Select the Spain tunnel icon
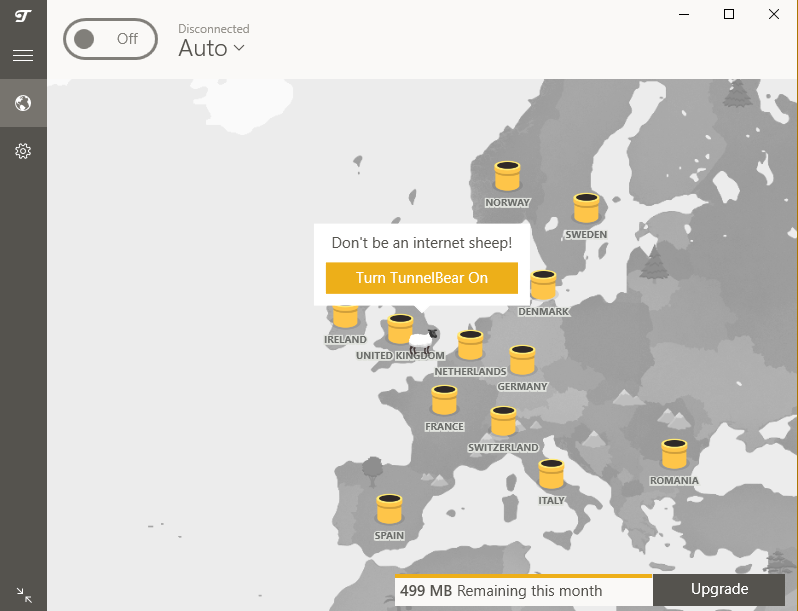Screen dimensions: 798x611 click(389, 509)
